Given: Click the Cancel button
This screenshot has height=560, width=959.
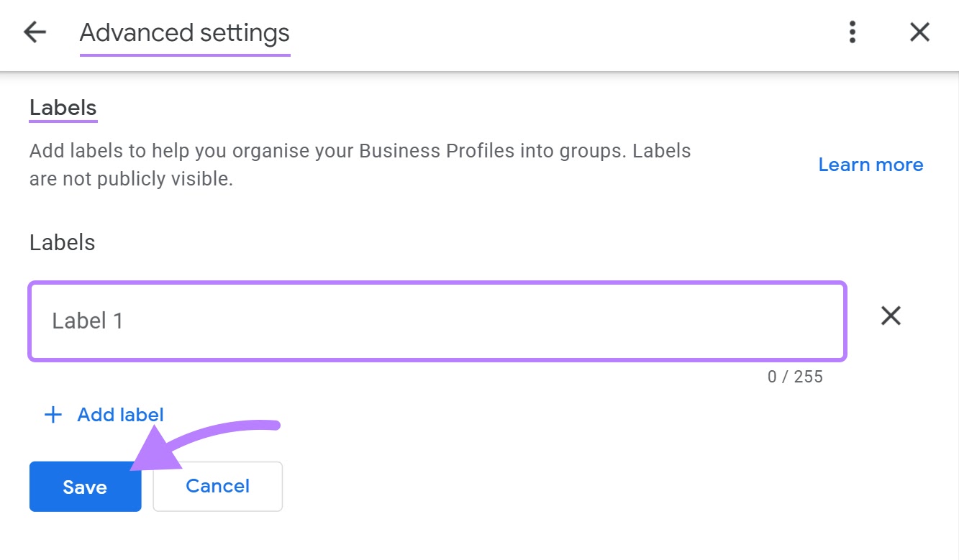Looking at the screenshot, I should point(217,487).
